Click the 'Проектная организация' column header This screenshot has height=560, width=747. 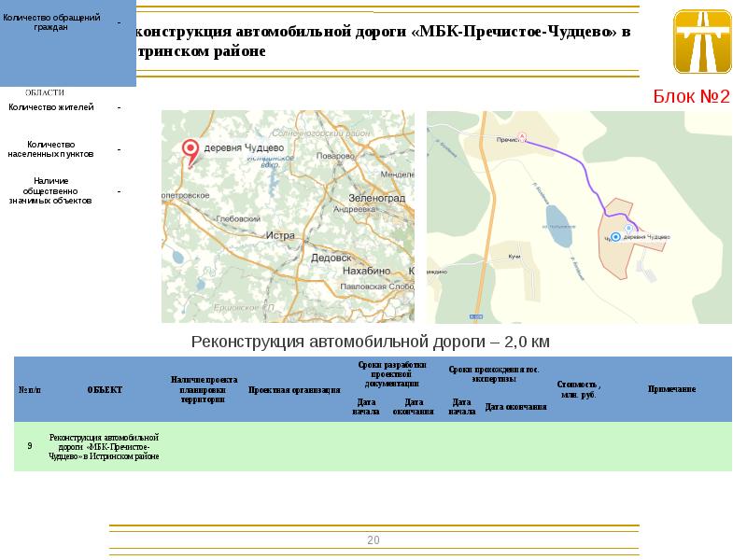294,389
